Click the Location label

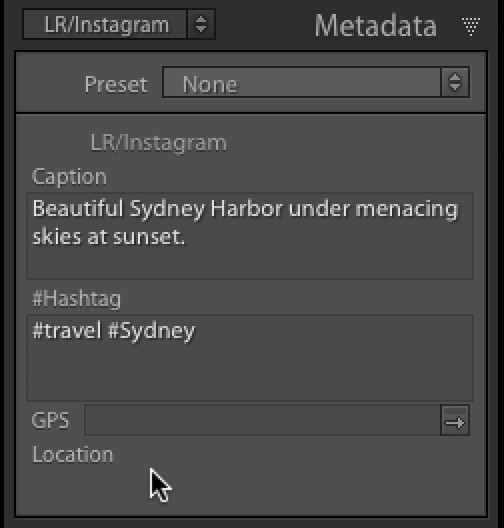(x=73, y=455)
